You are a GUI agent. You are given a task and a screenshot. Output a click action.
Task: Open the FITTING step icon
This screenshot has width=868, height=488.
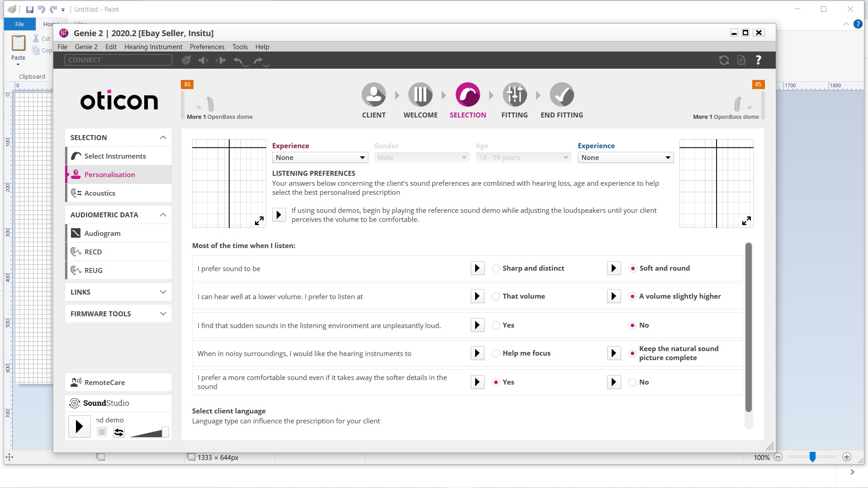tap(514, 94)
